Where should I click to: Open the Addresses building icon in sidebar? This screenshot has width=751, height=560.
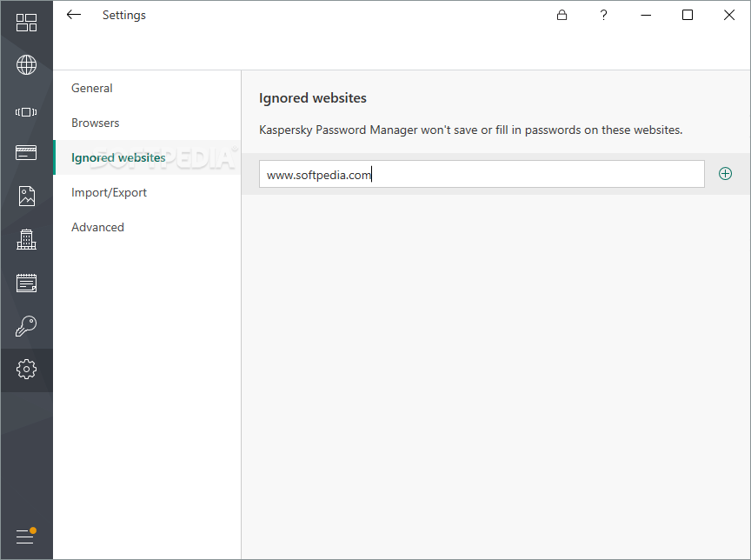click(26, 239)
